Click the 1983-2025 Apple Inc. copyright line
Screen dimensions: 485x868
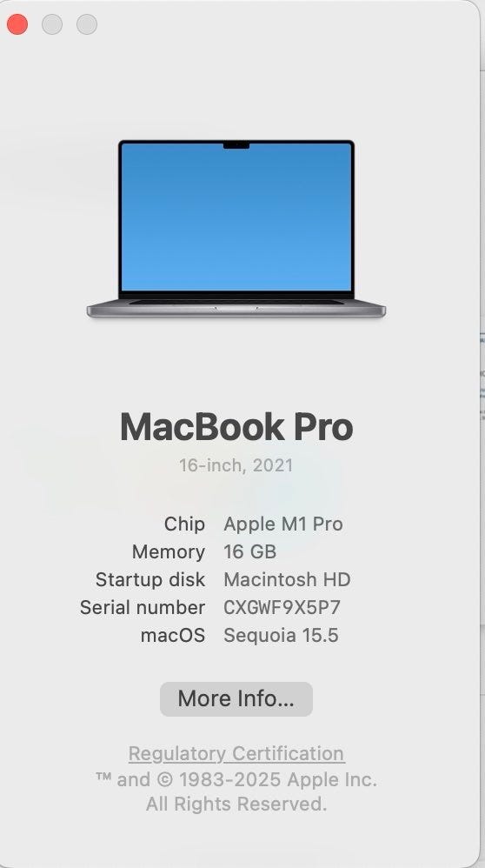pos(236,779)
